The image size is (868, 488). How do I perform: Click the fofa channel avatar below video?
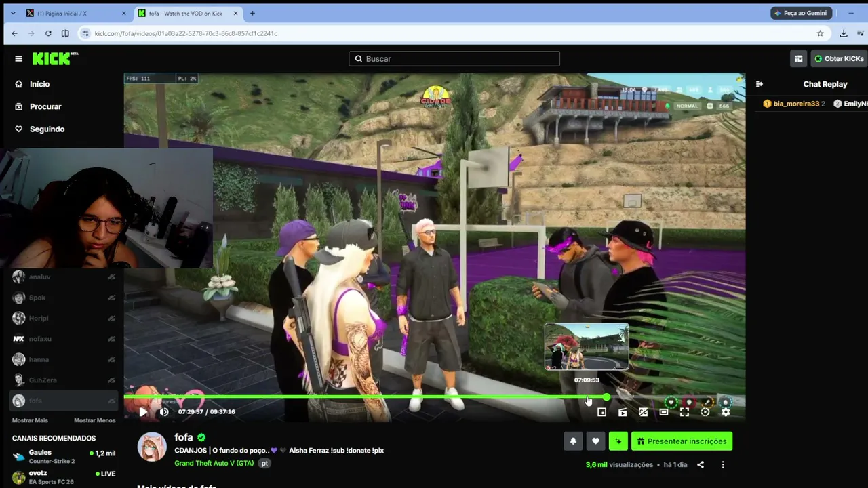(152, 447)
